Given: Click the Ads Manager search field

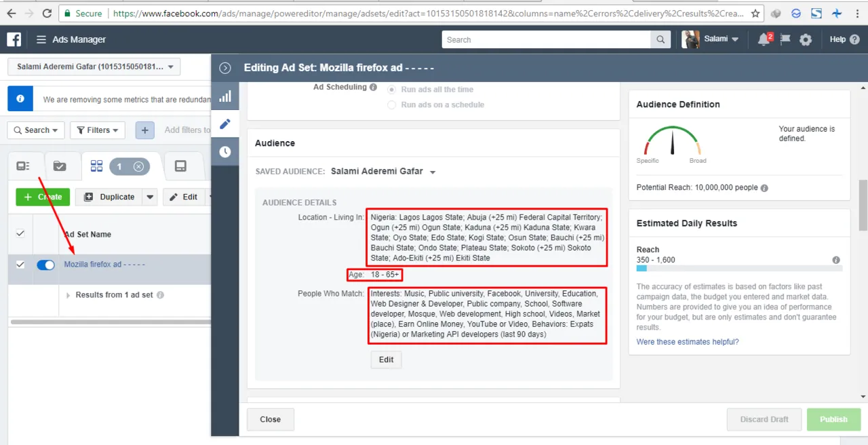Looking at the screenshot, I should coord(546,39).
